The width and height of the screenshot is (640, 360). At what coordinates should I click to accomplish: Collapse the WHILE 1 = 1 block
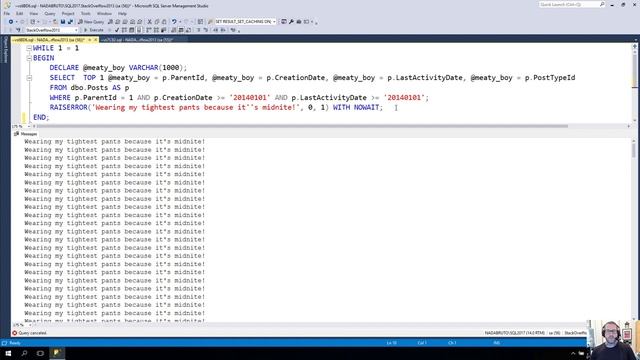pyautogui.click(x=29, y=48)
